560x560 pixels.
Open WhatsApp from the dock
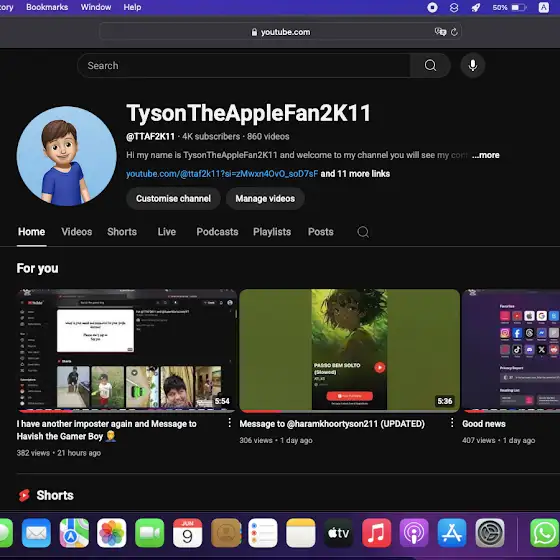[x=545, y=533]
